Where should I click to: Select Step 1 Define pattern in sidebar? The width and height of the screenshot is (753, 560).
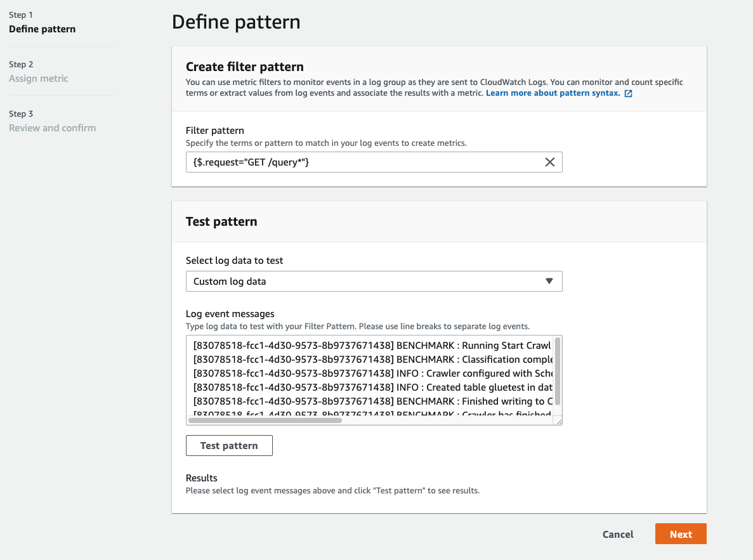(42, 29)
